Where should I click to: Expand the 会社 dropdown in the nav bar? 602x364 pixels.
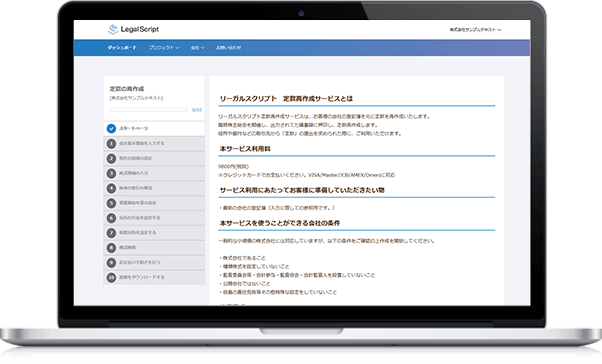[x=197, y=48]
